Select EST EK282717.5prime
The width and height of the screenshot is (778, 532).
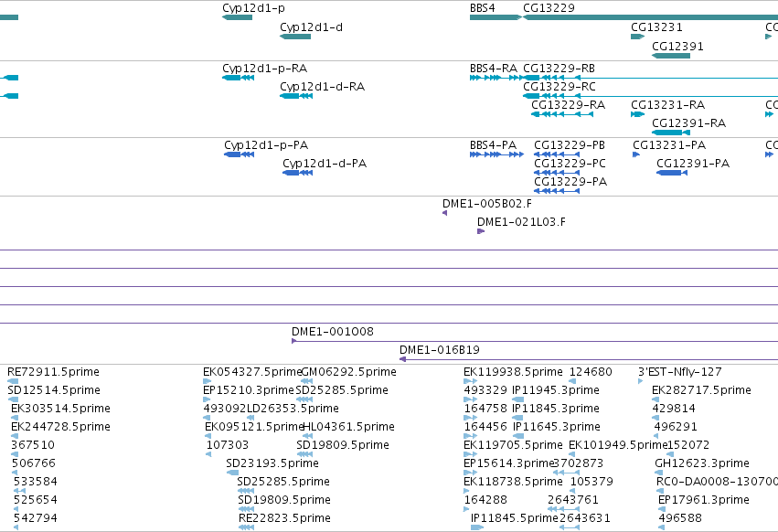(x=655, y=399)
